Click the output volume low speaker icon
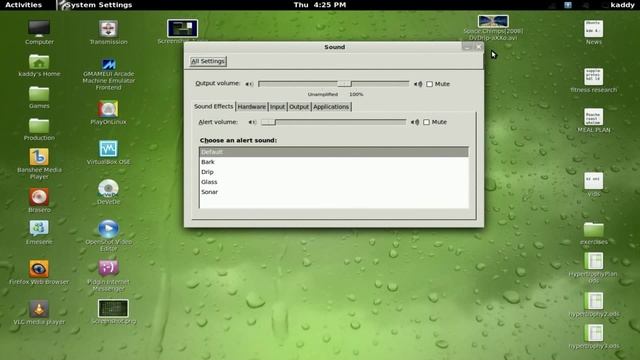The width and height of the screenshot is (640, 360). tap(249, 84)
